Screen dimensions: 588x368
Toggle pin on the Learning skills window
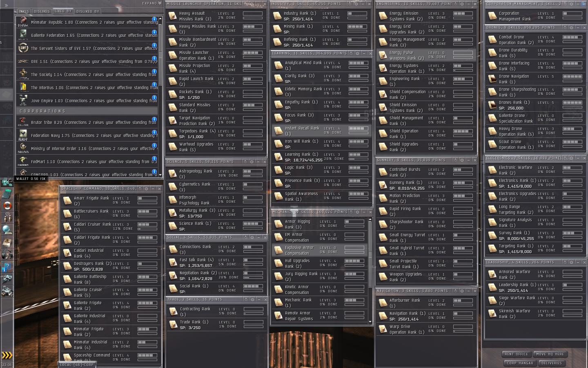coord(357,53)
